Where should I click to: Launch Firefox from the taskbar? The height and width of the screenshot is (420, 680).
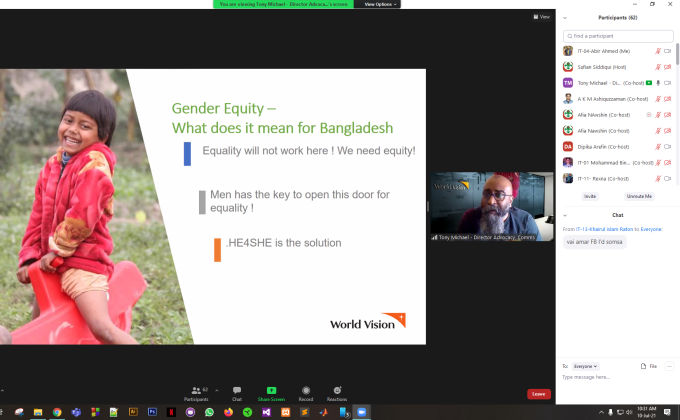click(228, 412)
